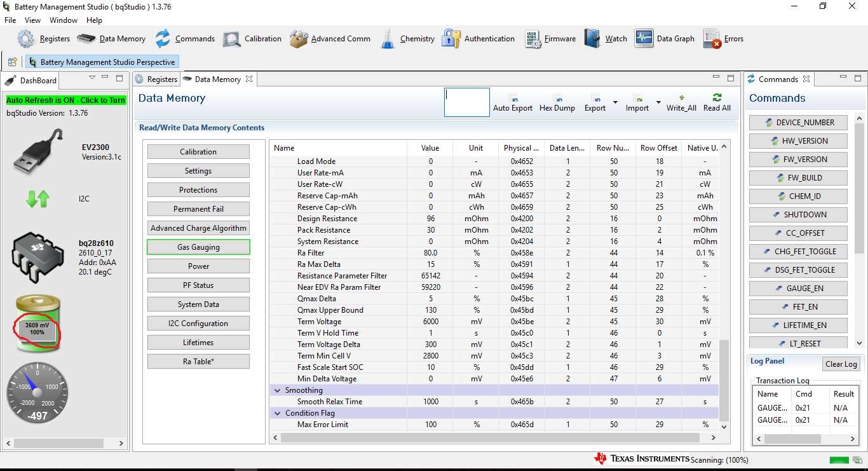The height and width of the screenshot is (471, 868).
Task: Open the File menu
Action: (10, 20)
